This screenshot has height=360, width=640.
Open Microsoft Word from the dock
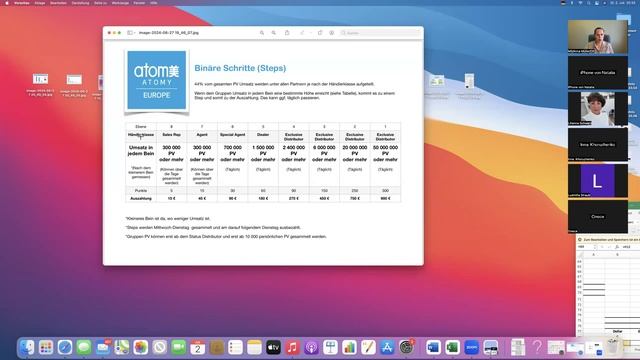point(433,347)
